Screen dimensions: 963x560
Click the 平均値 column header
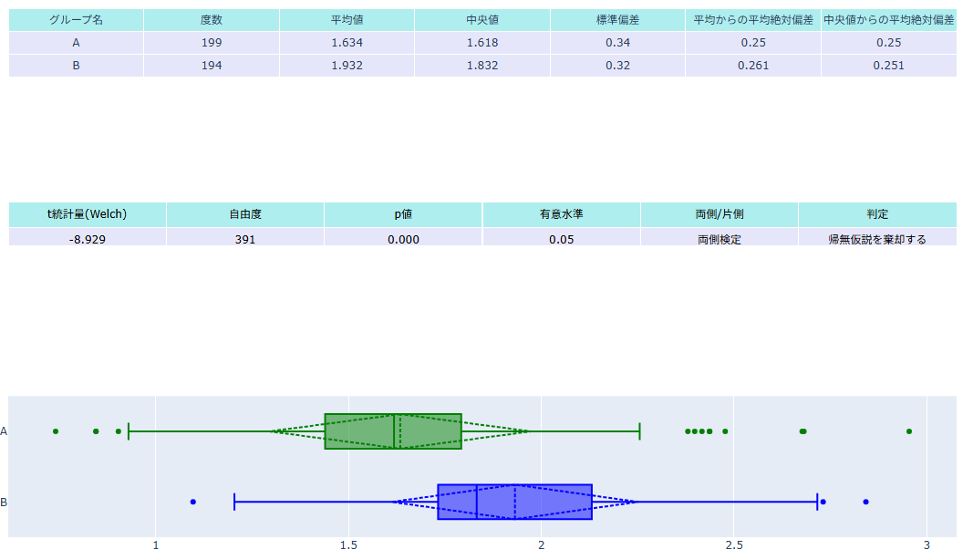tap(347, 20)
